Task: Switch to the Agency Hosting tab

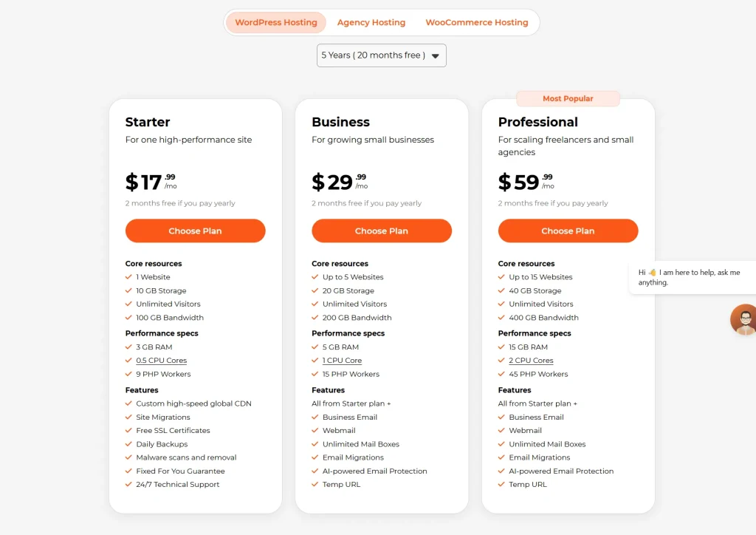Action: (371, 22)
